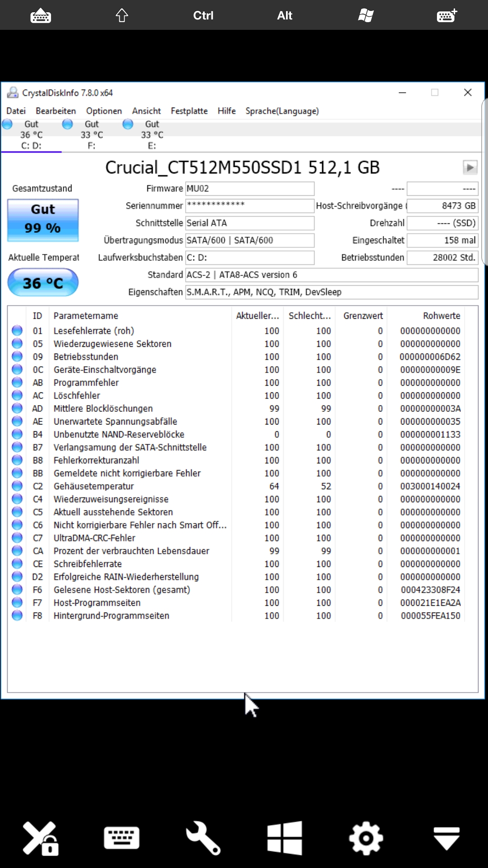Tap the keyboard icon in top remote bar

tap(41, 15)
